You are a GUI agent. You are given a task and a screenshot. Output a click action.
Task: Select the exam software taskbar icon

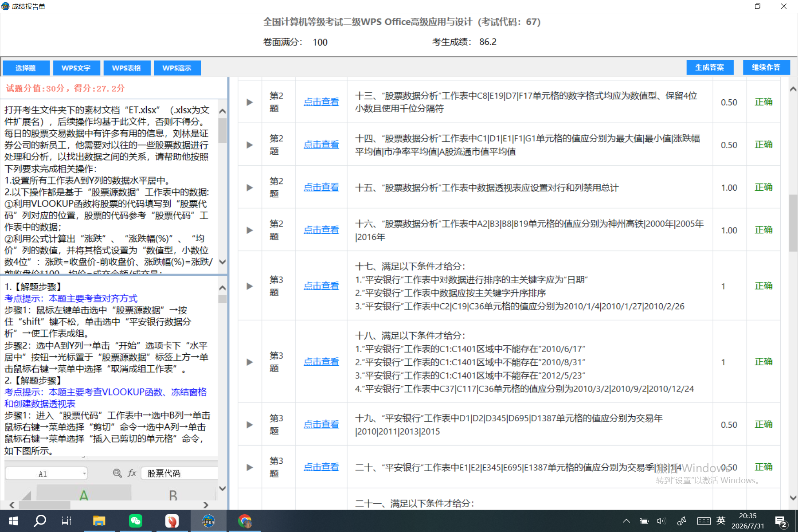click(208, 521)
